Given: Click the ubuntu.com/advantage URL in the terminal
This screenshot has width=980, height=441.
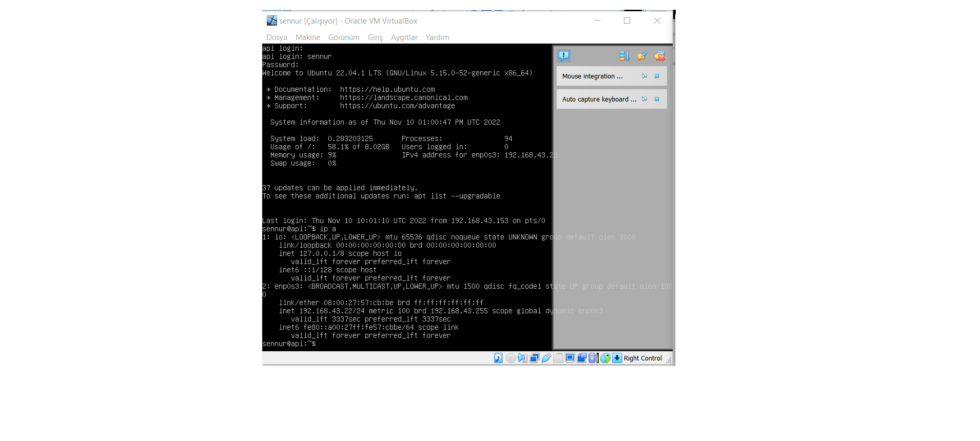Looking at the screenshot, I should [398, 106].
